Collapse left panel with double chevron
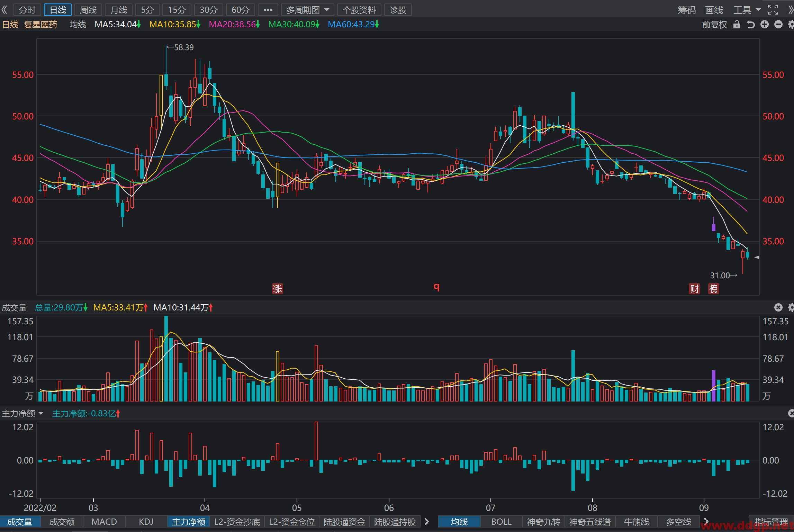Image resolution: width=794 pixels, height=532 pixels. tap(4, 10)
